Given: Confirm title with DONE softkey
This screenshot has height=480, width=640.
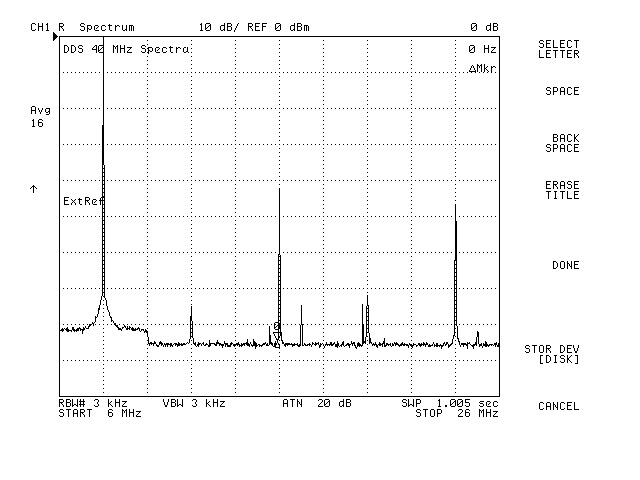Looking at the screenshot, I should [x=565, y=265].
